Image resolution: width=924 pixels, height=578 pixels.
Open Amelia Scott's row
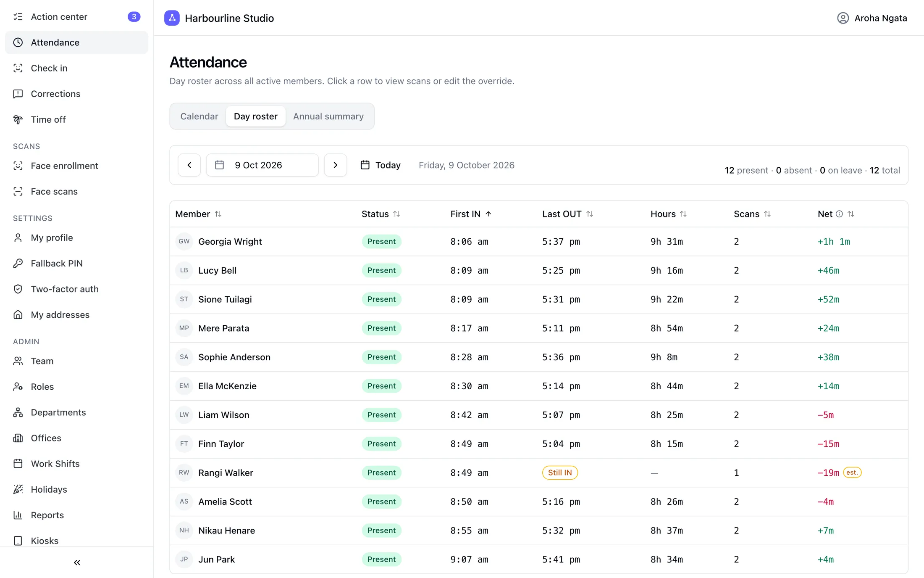(x=539, y=501)
